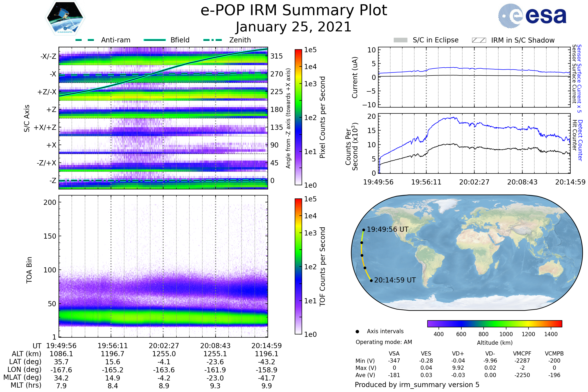Screen dimensions: 588x392
Task: Click the January 25, 2021 date text
Action: (294, 27)
